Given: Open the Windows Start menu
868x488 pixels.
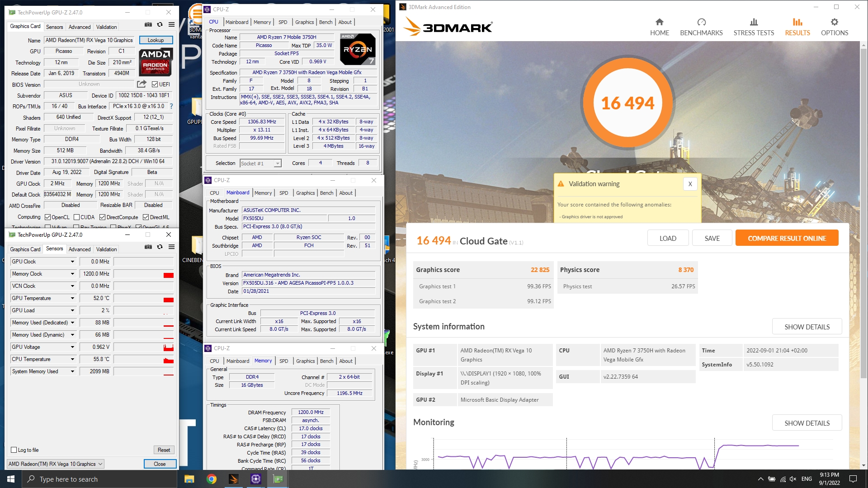Looking at the screenshot, I should 11,479.
